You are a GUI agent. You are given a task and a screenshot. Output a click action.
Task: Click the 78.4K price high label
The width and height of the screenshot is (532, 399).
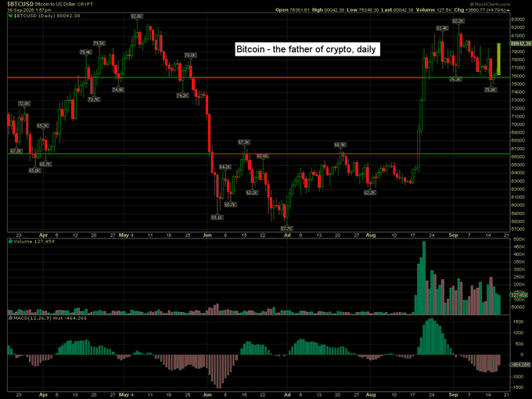tap(86, 52)
